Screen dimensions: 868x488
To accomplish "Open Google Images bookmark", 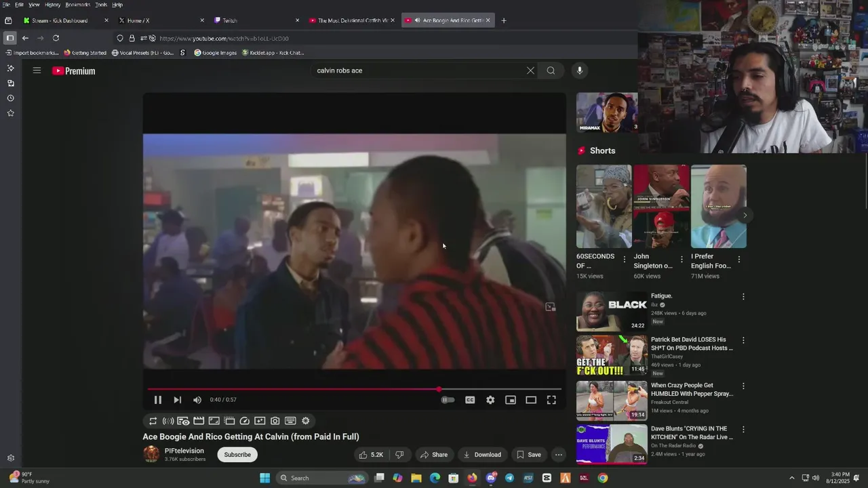I will click(216, 53).
